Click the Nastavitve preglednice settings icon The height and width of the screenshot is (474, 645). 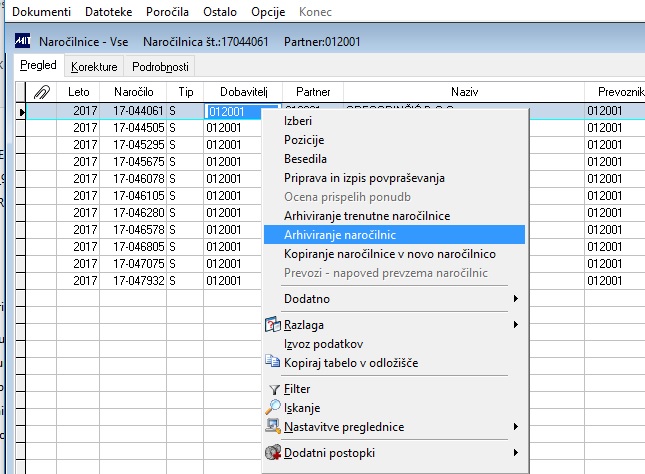(273, 426)
